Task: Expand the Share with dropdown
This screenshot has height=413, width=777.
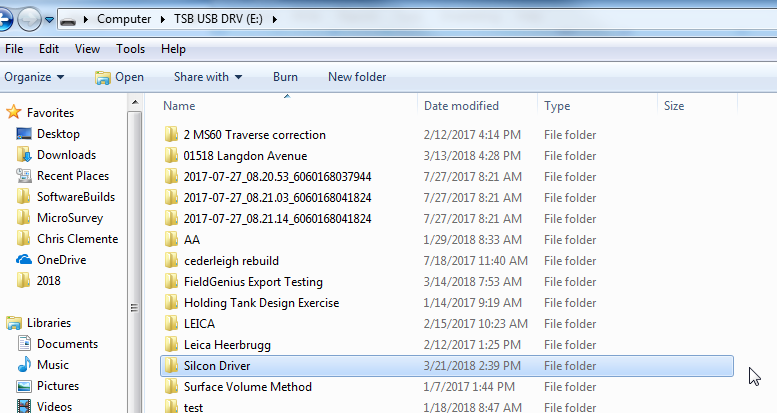Action: point(208,77)
